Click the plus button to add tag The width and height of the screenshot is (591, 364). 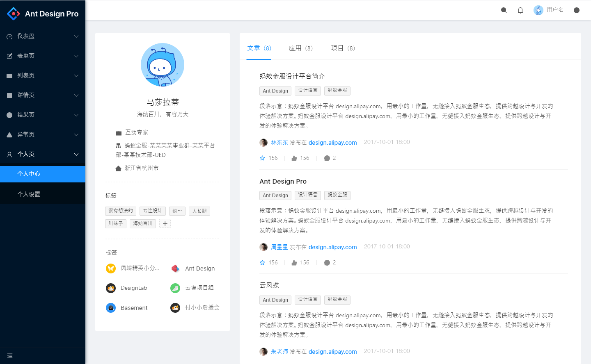[x=165, y=223]
